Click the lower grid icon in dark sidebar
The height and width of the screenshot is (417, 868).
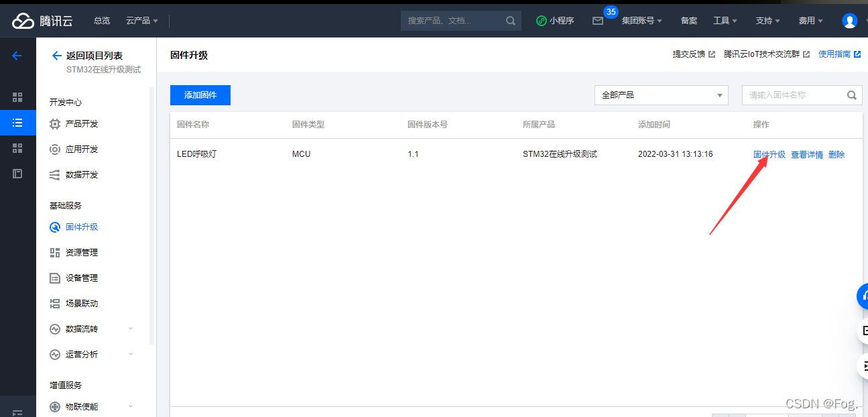[17, 148]
